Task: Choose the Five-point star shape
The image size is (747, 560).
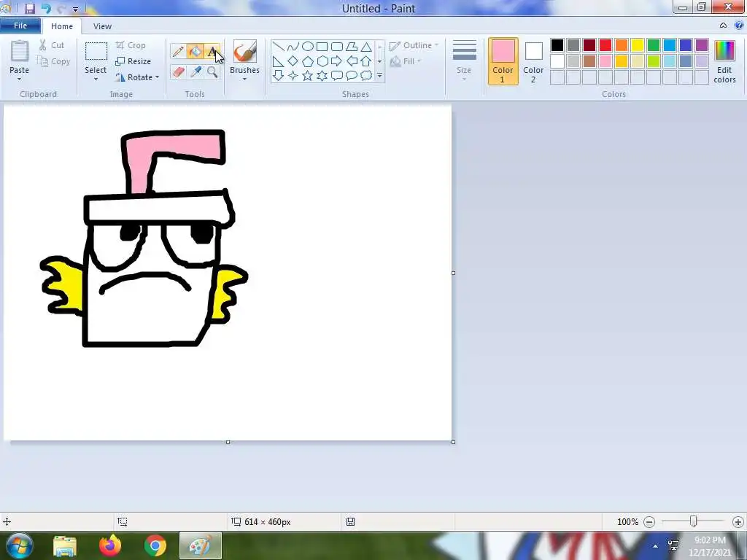Action: (x=308, y=75)
